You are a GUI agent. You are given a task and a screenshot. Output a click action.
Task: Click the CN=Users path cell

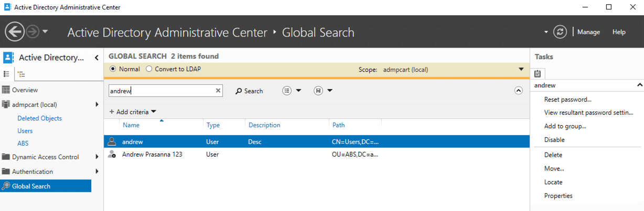[x=355, y=142]
